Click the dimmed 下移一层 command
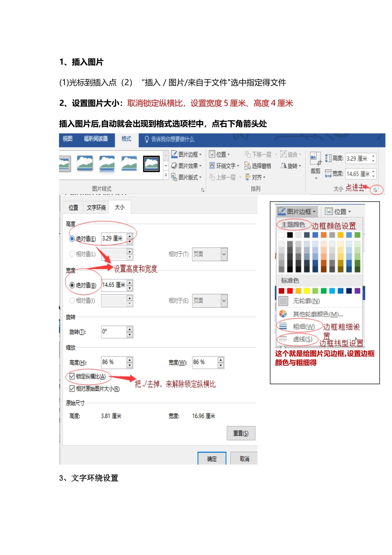 click(261, 154)
